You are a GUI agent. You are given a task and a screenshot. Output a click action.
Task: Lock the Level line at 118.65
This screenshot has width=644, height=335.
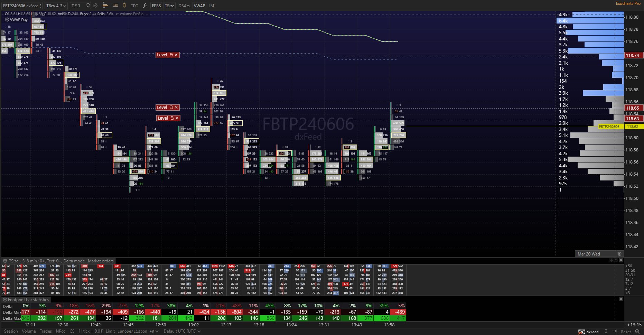[171, 108]
